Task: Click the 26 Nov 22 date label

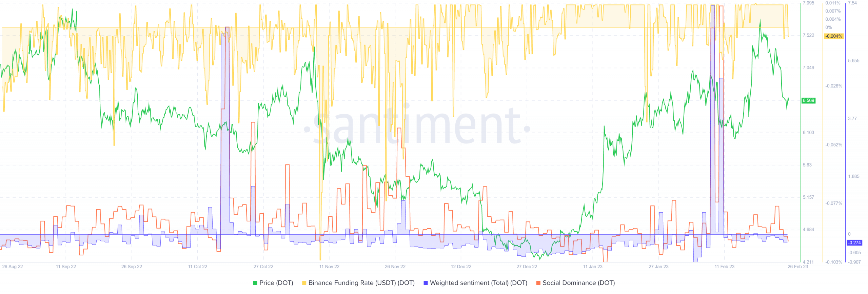Action: [395, 267]
